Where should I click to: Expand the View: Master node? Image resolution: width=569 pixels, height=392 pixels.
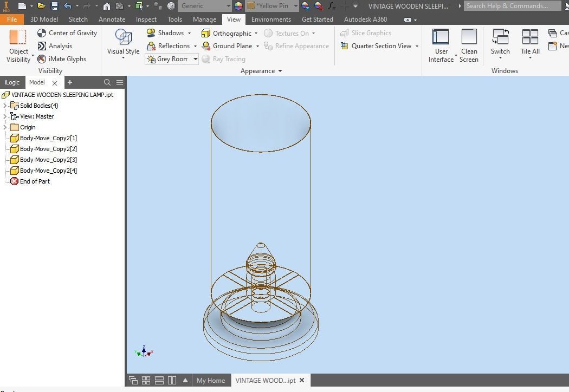[5, 116]
